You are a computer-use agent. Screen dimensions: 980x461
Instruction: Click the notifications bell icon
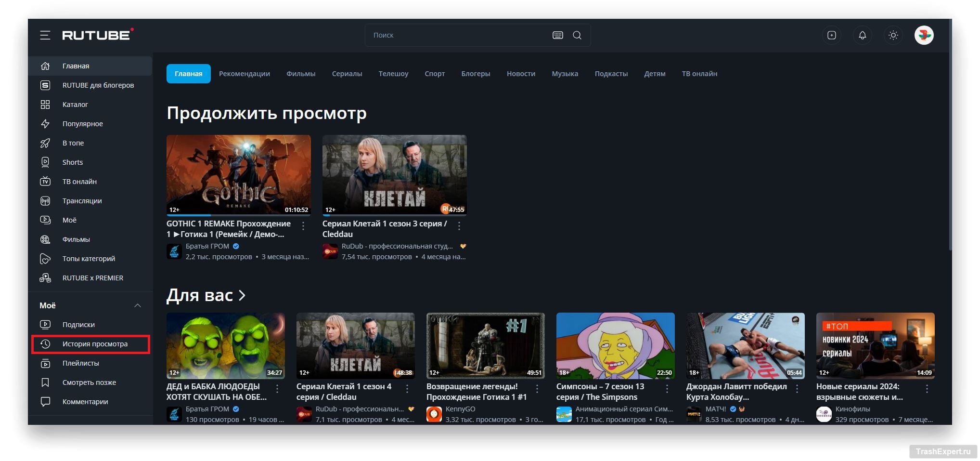click(862, 35)
